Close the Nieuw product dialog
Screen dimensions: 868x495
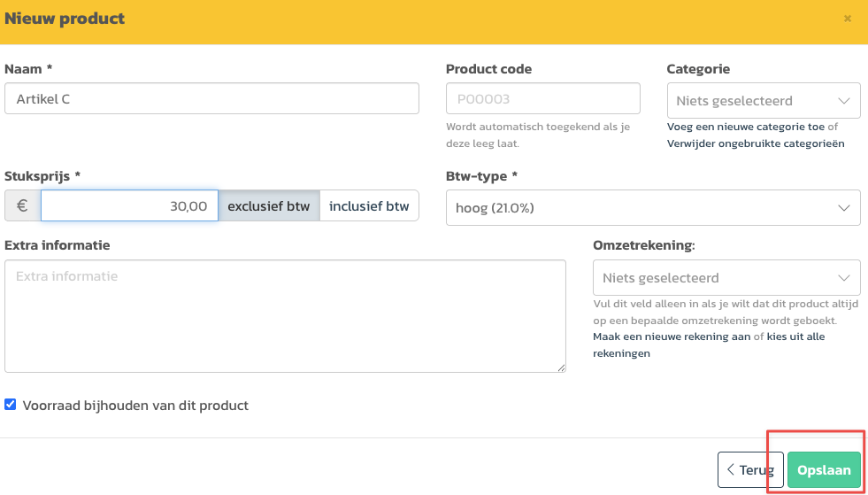click(848, 19)
